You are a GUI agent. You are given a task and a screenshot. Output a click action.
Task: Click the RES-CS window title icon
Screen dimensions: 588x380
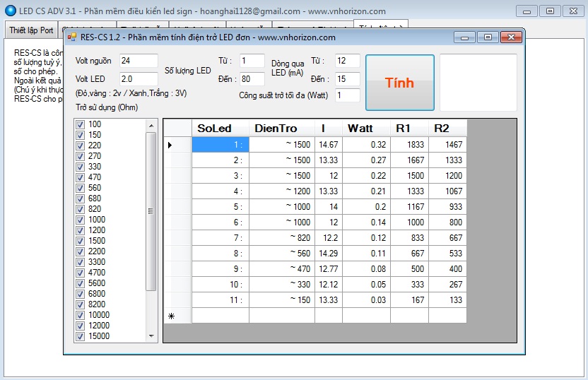(x=71, y=37)
